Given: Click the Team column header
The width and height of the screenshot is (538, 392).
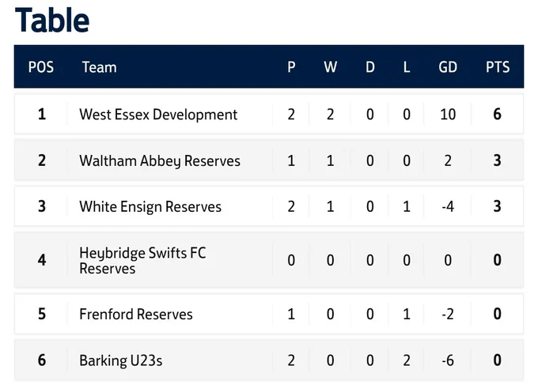Looking at the screenshot, I should 100,67.
